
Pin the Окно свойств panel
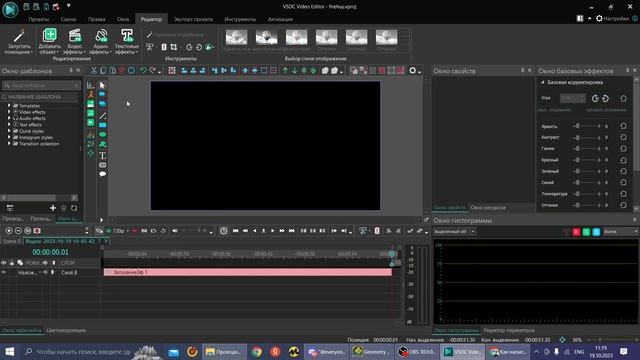coord(522,70)
